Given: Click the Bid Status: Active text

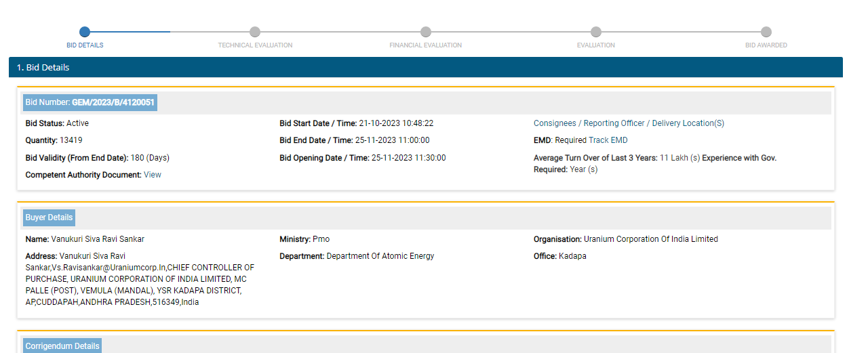Looking at the screenshot, I should pos(57,123).
